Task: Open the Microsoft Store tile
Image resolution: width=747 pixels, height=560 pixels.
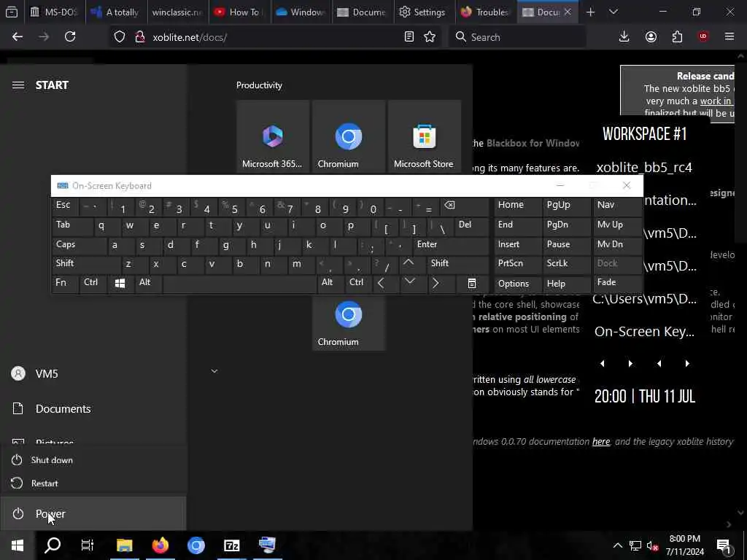Action: click(424, 136)
